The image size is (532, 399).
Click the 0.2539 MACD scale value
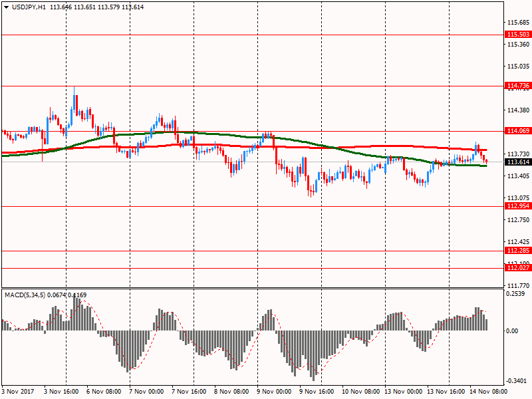pyautogui.click(x=515, y=293)
